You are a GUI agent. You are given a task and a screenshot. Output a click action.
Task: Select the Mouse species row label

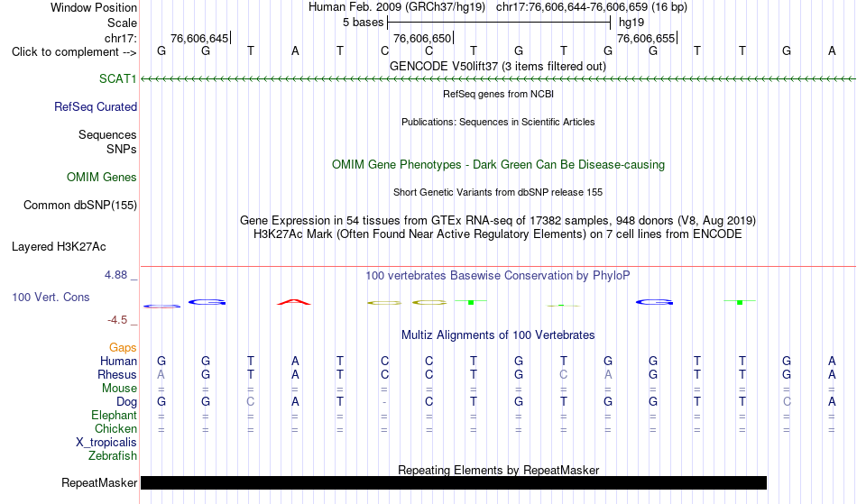119,389
